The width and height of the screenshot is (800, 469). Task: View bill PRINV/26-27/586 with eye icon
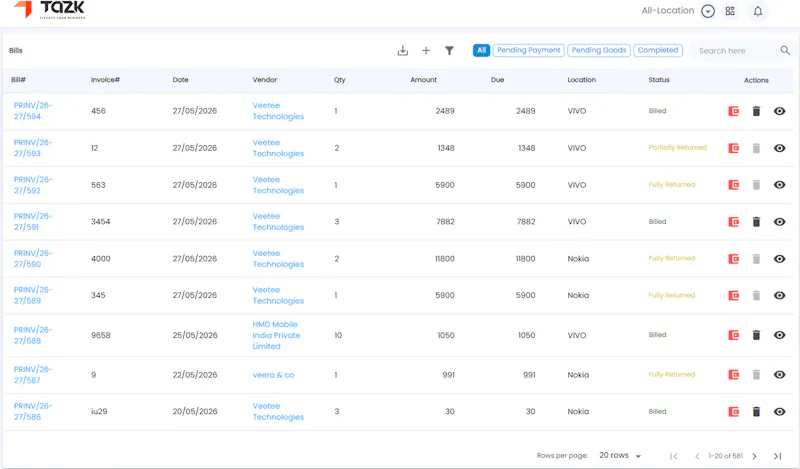779,411
